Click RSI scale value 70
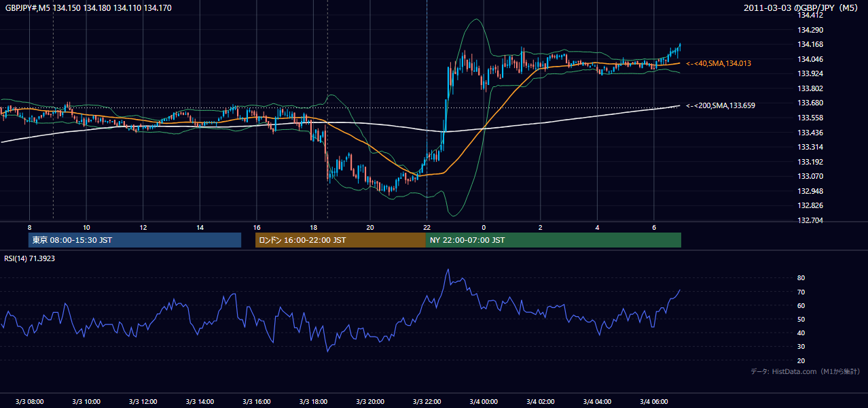 pos(801,292)
